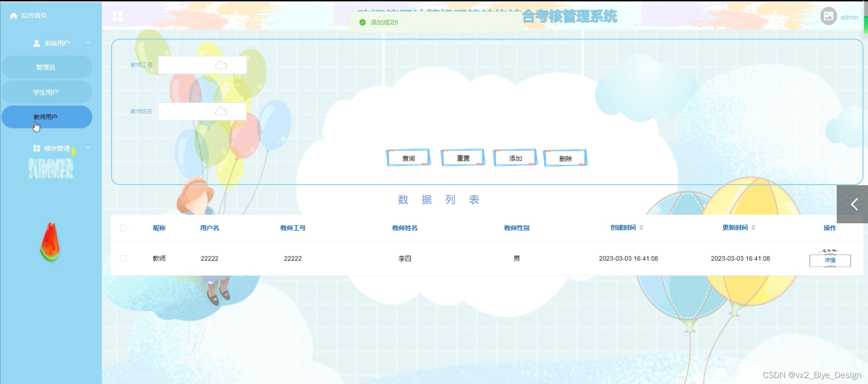The image size is (868, 384).
Task: Tick the select-all header checkbox
Action: click(x=123, y=228)
